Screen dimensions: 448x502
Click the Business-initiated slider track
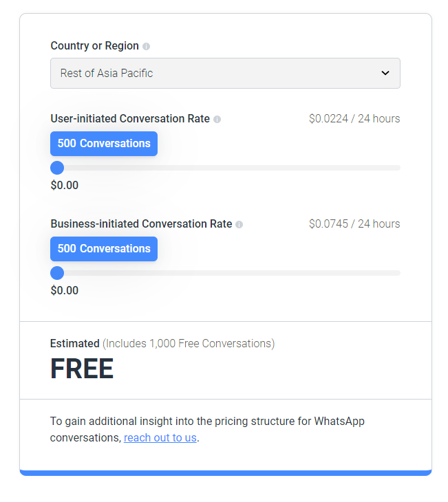[225, 273]
